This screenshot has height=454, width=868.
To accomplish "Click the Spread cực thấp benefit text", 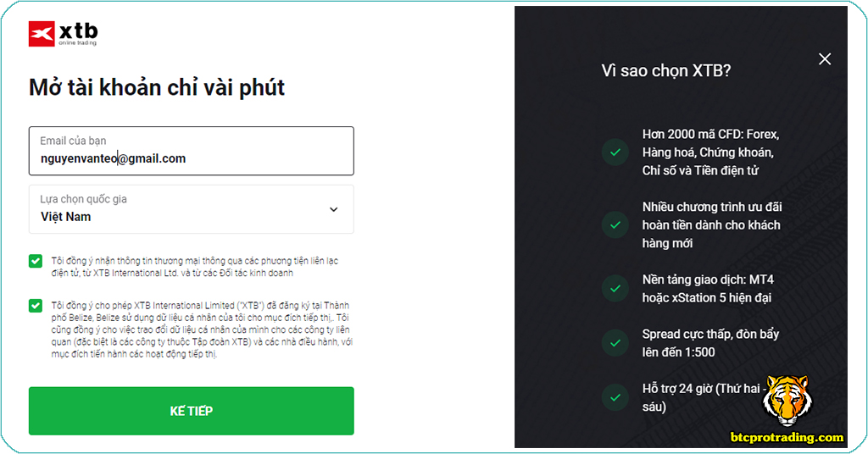I will click(710, 343).
